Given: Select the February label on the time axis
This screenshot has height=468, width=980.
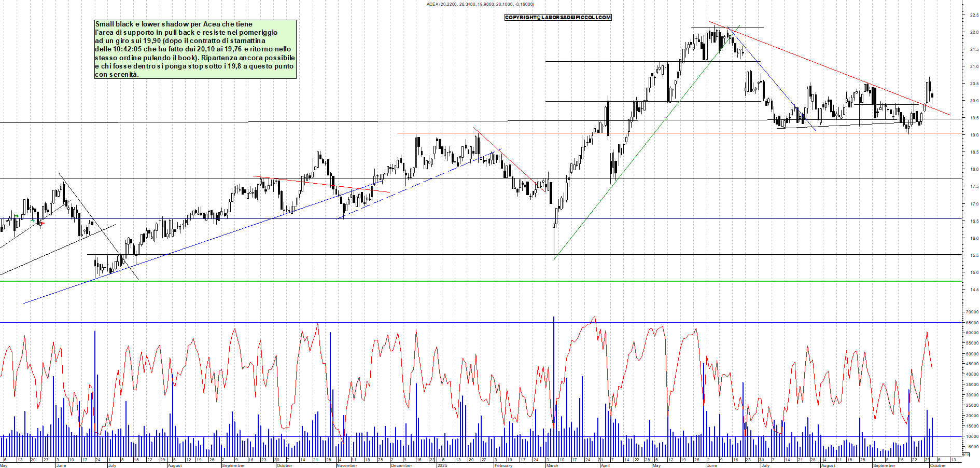Looking at the screenshot, I should point(503,465).
